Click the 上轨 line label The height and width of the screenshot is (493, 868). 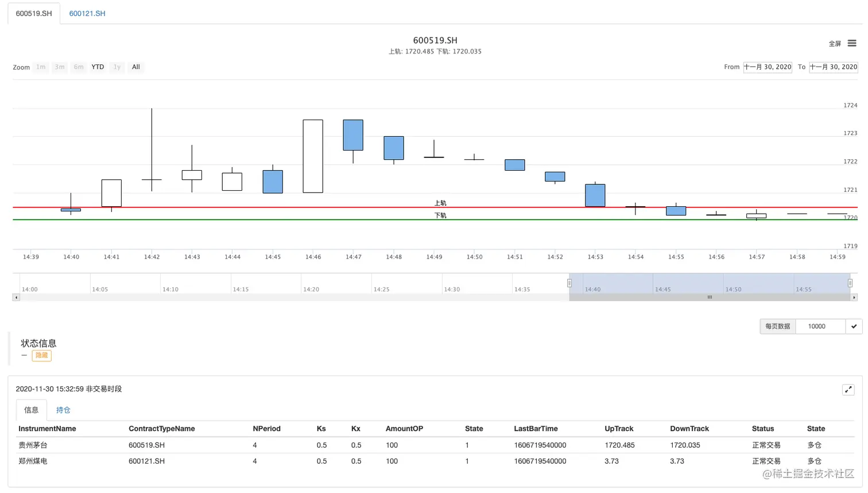440,203
